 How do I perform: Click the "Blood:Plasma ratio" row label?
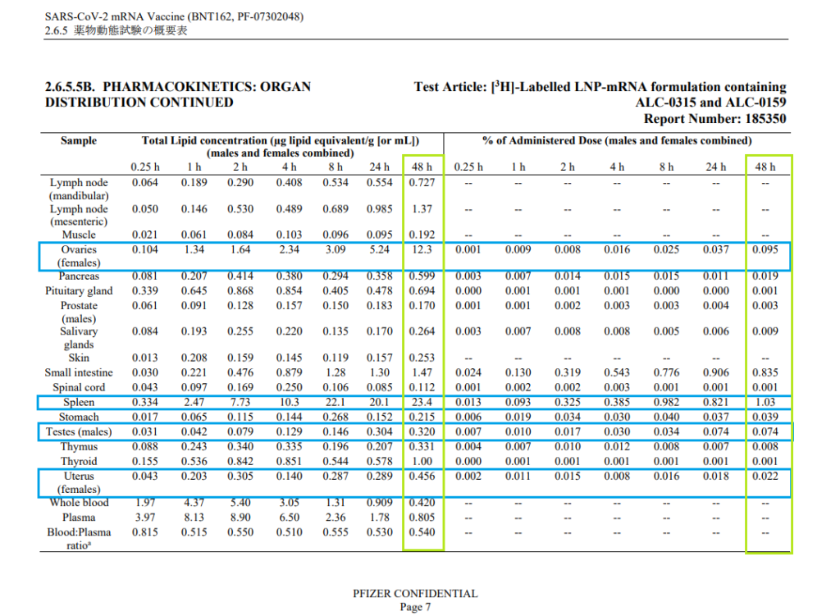(x=79, y=539)
